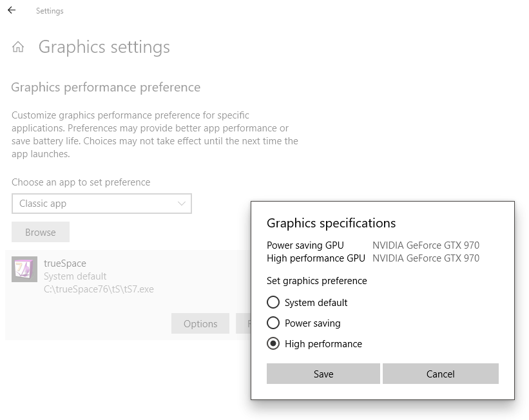Image resolution: width=529 pixels, height=420 pixels.
Task: Click the Power saving option label
Action: [x=313, y=323]
